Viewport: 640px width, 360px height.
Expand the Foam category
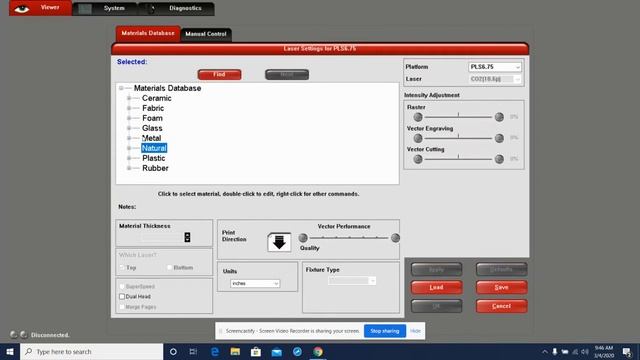pos(129,118)
